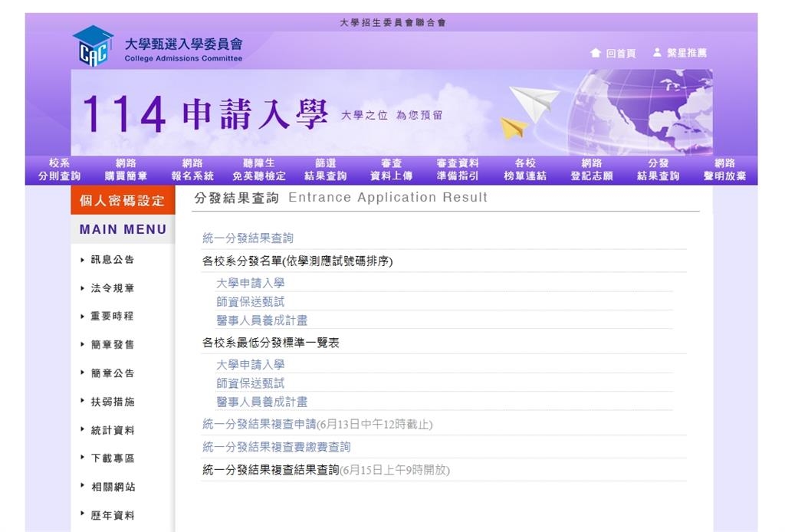Open 統一分發結果複查費繳費查詢 link

pos(275,448)
